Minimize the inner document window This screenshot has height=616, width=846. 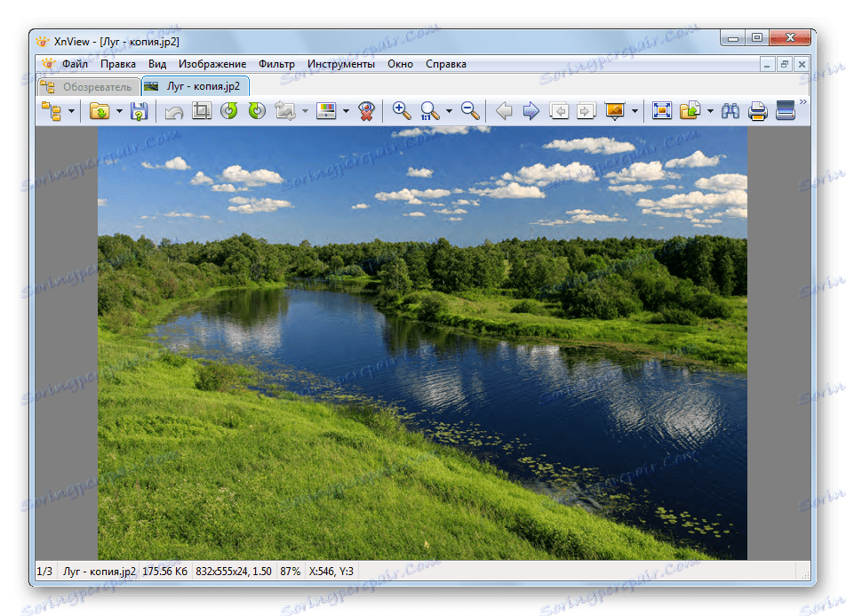point(767,64)
